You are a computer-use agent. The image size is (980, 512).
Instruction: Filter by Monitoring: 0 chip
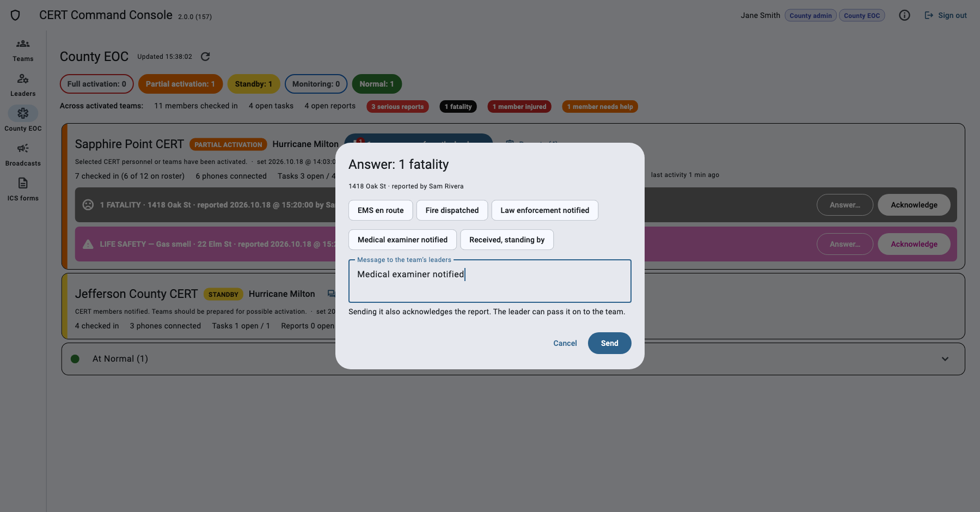coord(316,84)
